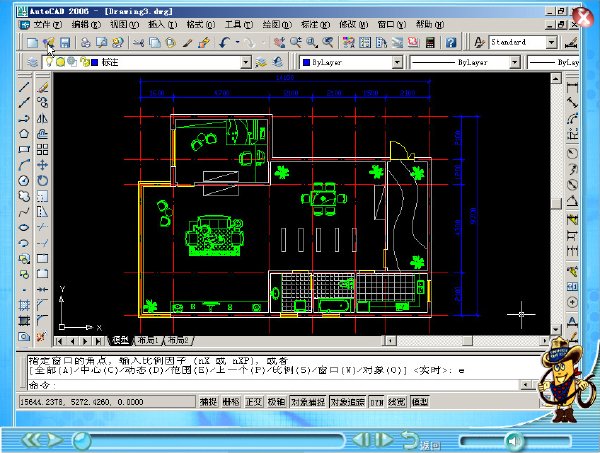Switch to the 布局2 layout tab
Viewport: 600px width, 453px height.
tap(179, 340)
